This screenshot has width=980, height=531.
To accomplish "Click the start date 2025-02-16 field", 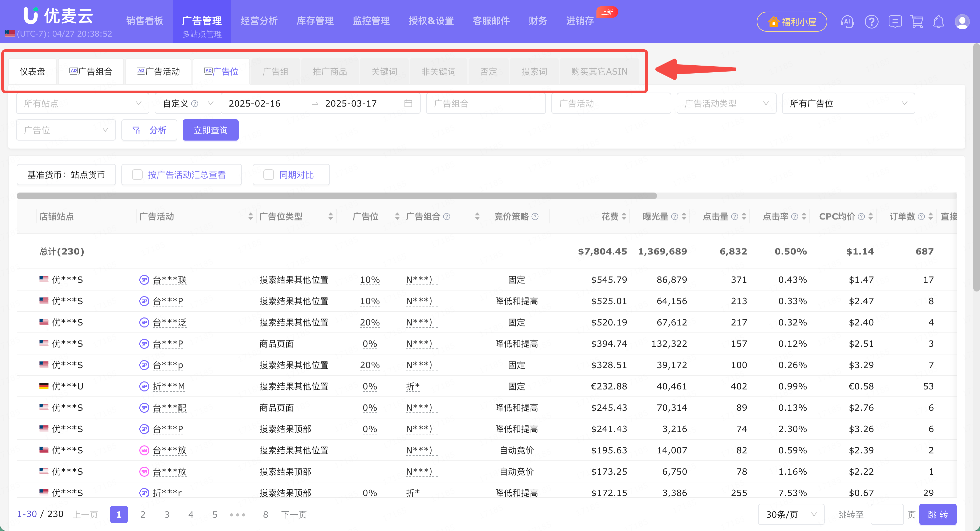I will [255, 103].
